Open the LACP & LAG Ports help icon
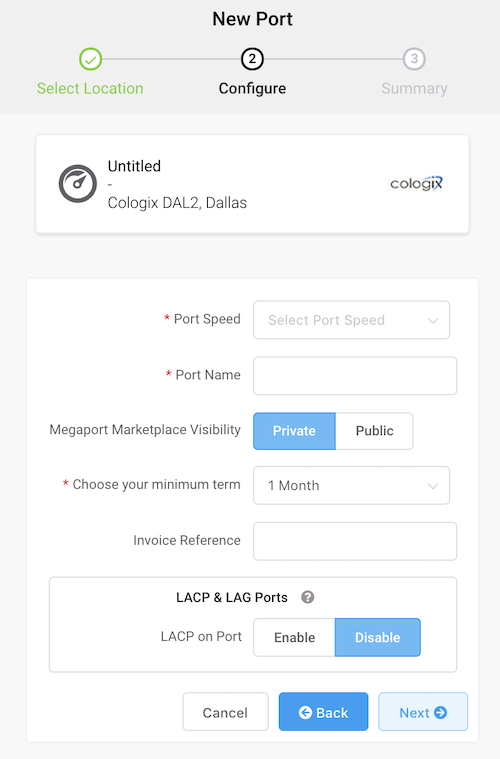Viewport: 500px width, 759px height. (307, 597)
